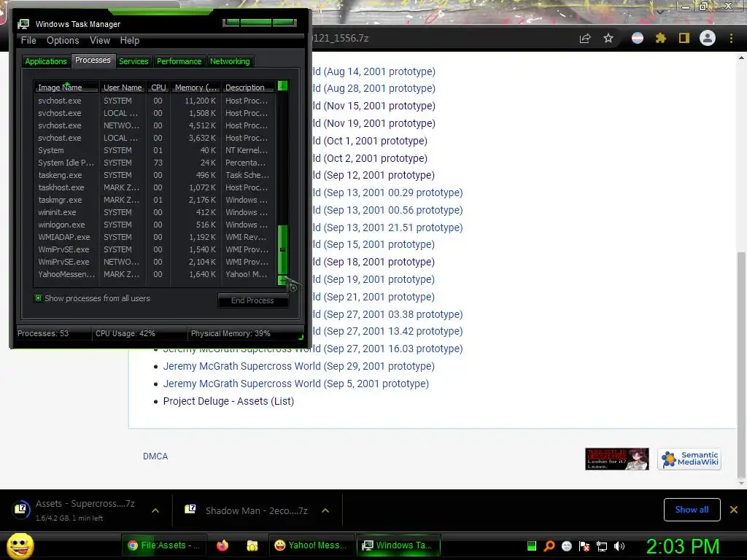Viewport: 747px width, 560px height.
Task: Switch to Yahoo! Messenger taskbar button
Action: click(311, 545)
